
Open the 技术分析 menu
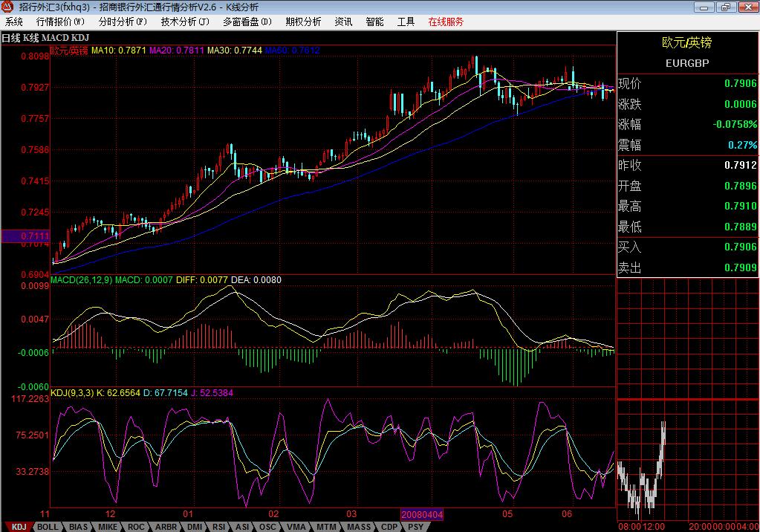click(x=185, y=22)
